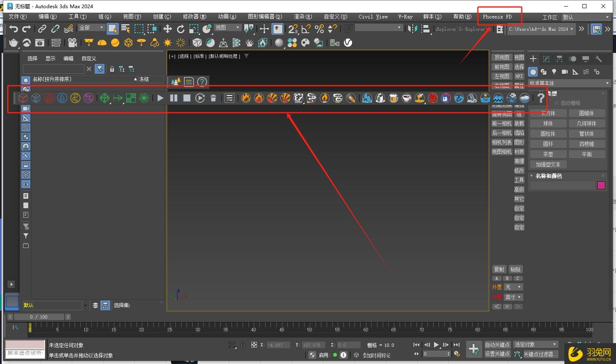The height and width of the screenshot is (364, 616).
Task: Open the 修改器(M) menu
Action: 194,17
